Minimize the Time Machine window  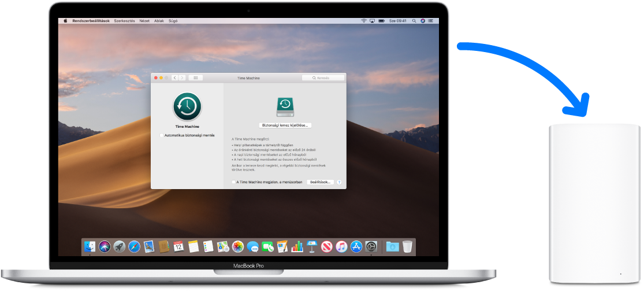[161, 77]
